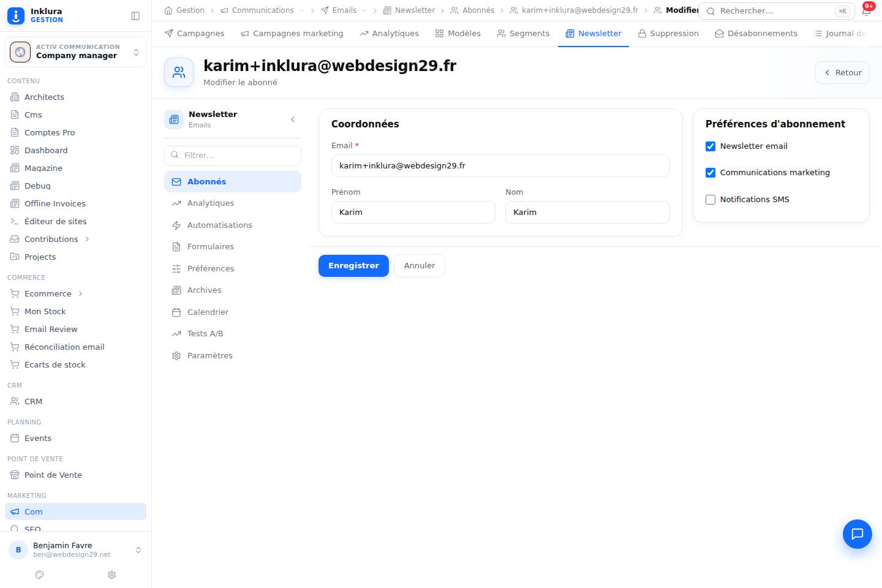The image size is (882, 588).
Task: Uncheck Communications marketing preference
Action: point(710,173)
